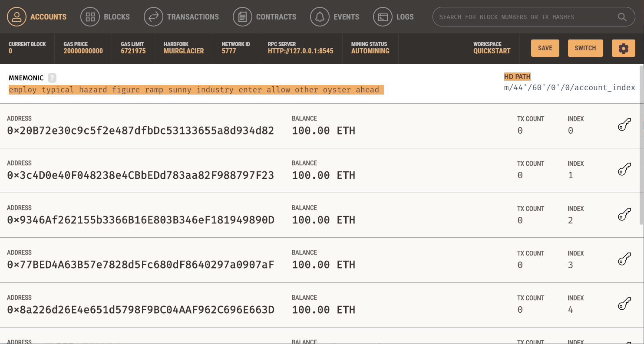Click the mnemonic help question mark
Screen dimensions: 644x344
(52, 78)
